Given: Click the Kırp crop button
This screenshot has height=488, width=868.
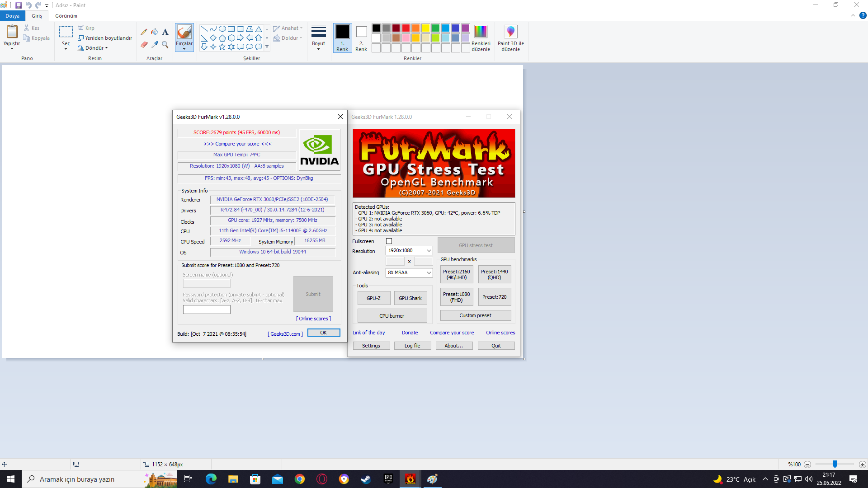Looking at the screenshot, I should (x=86, y=28).
